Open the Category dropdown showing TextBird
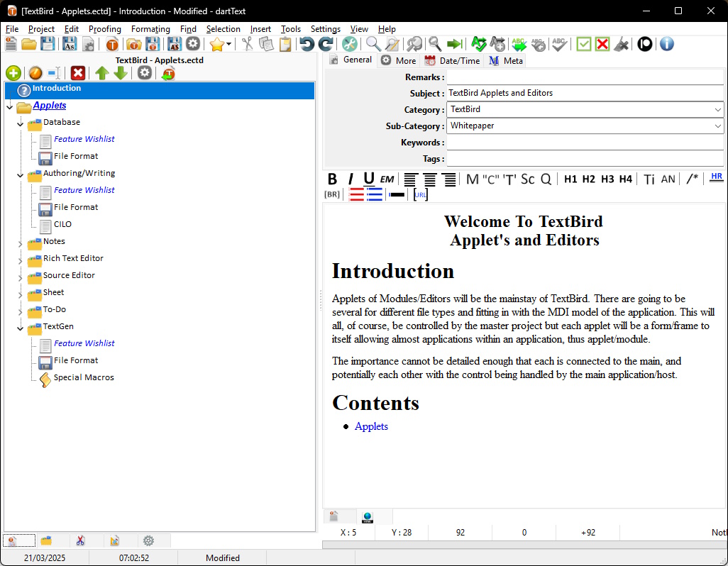The height and width of the screenshot is (566, 728). pos(718,109)
